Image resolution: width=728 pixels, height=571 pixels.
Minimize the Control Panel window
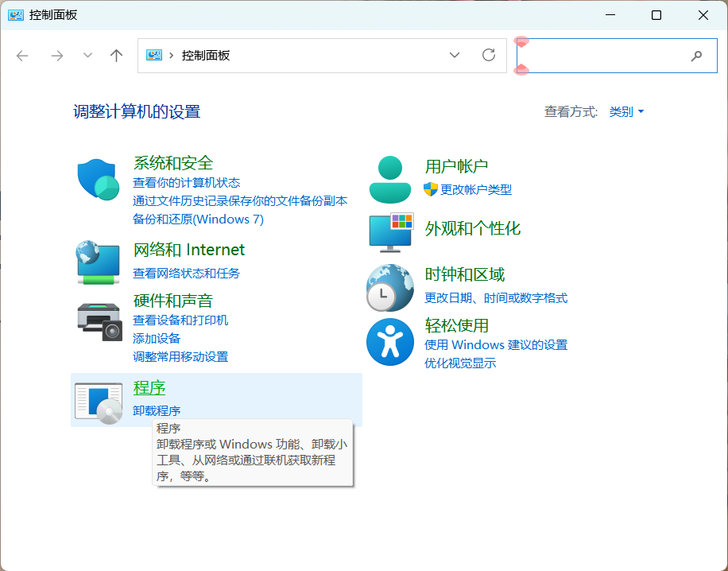610,15
